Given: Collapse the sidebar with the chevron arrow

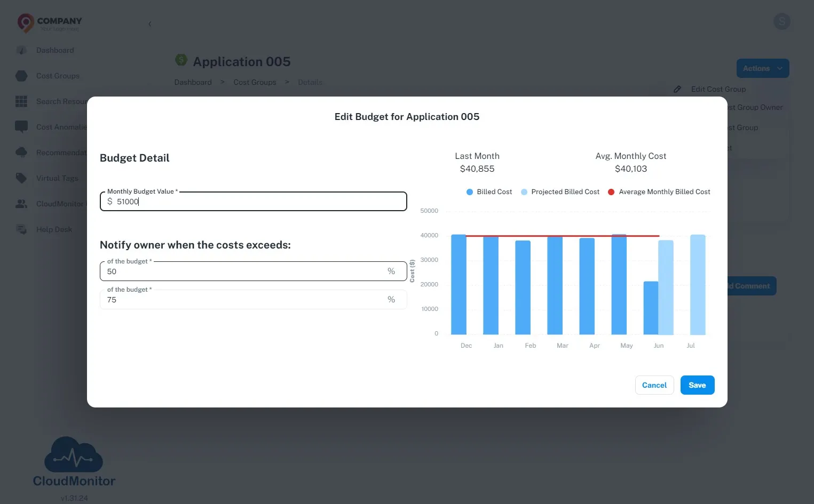Looking at the screenshot, I should click(150, 24).
